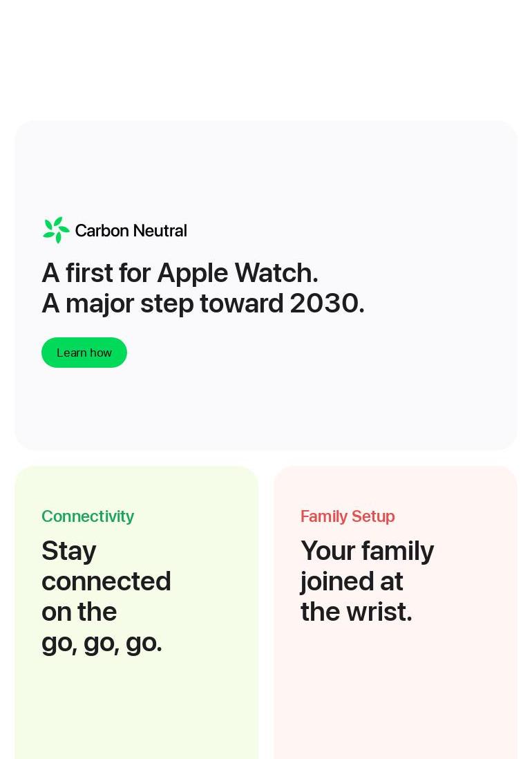Click the word "connected" in green card
532x759 pixels.
(x=106, y=581)
